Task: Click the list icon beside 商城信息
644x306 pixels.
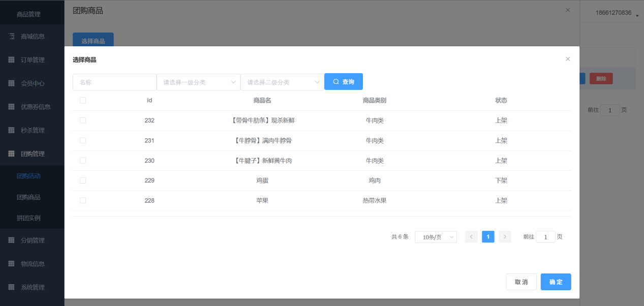Action: 11,37
